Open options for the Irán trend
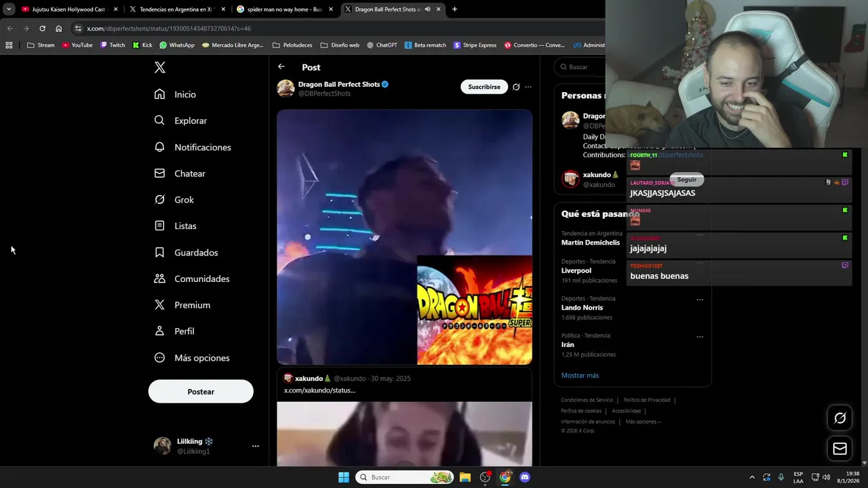 (700, 336)
